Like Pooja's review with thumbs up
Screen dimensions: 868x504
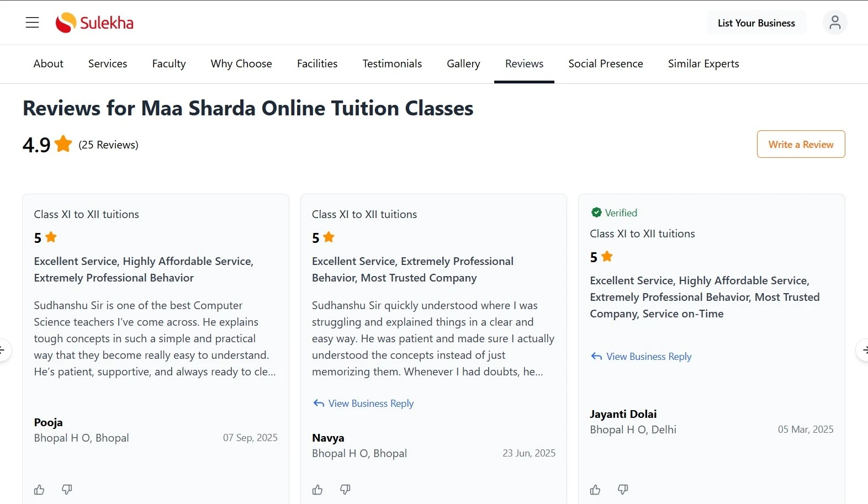point(39,490)
